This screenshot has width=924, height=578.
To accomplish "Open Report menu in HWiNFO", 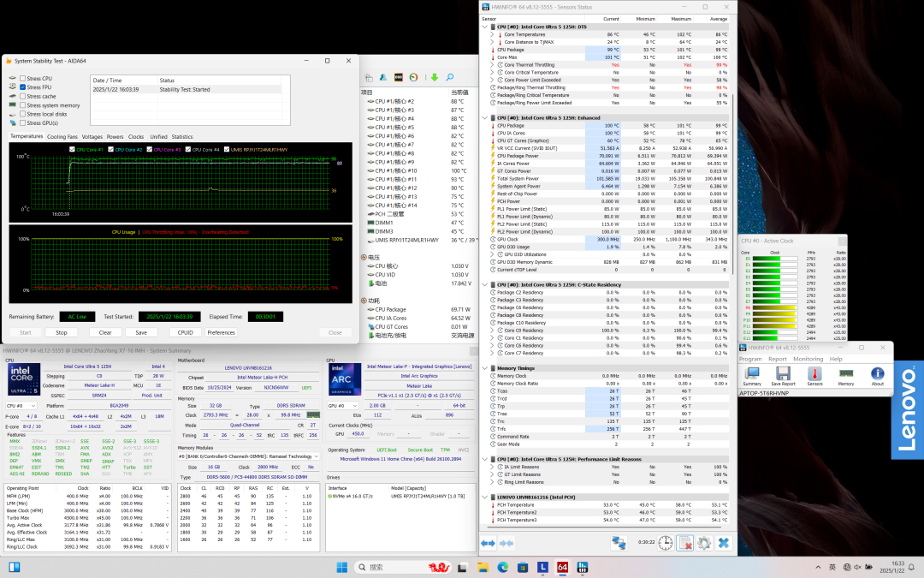I will tap(777, 359).
